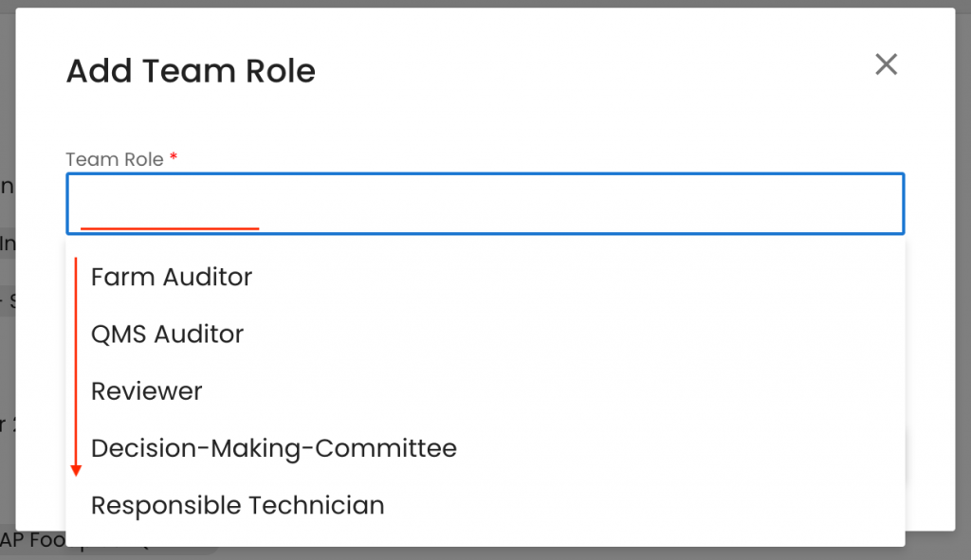Set the role to Farm Auditor
Viewport: 971px width, 560px height.
(x=172, y=278)
